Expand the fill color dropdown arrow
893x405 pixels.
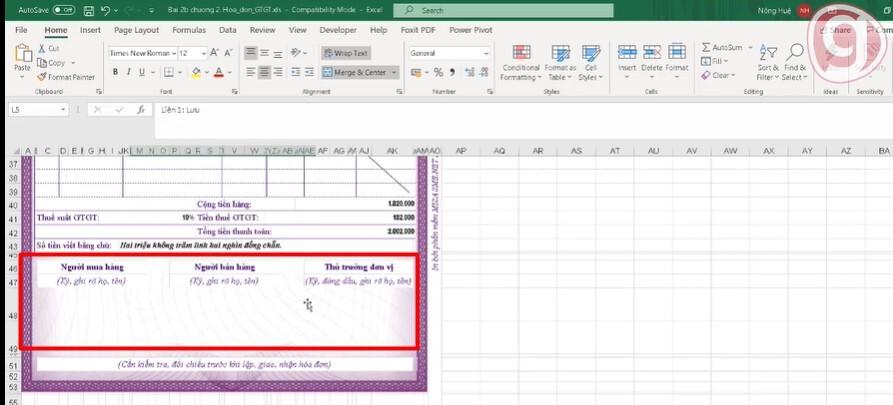point(205,72)
